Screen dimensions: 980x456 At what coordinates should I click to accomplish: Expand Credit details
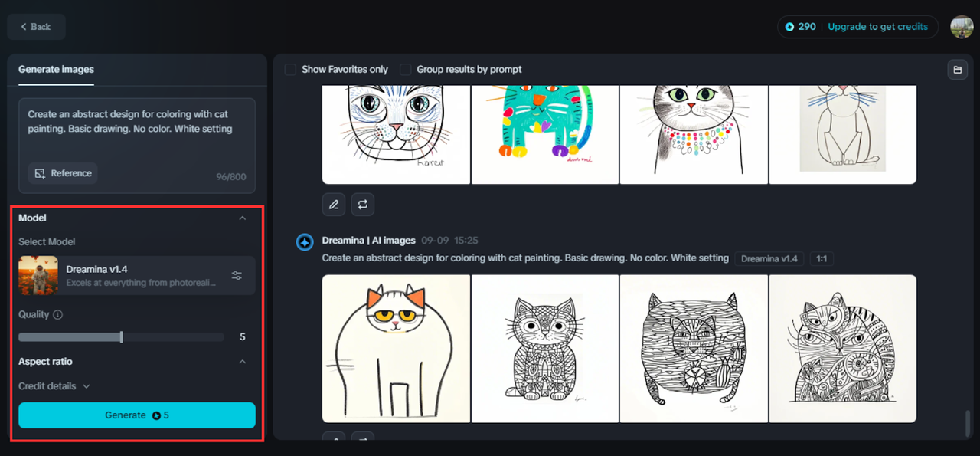[54, 386]
